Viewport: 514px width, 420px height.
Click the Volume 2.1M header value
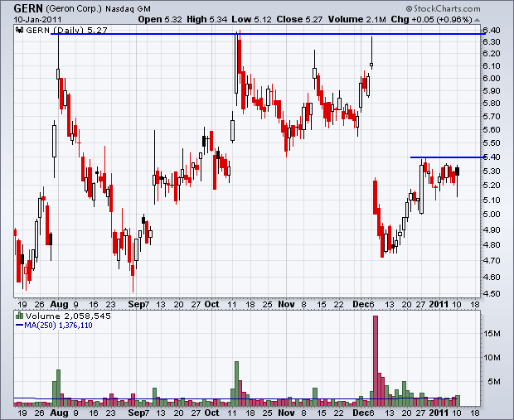[357, 20]
